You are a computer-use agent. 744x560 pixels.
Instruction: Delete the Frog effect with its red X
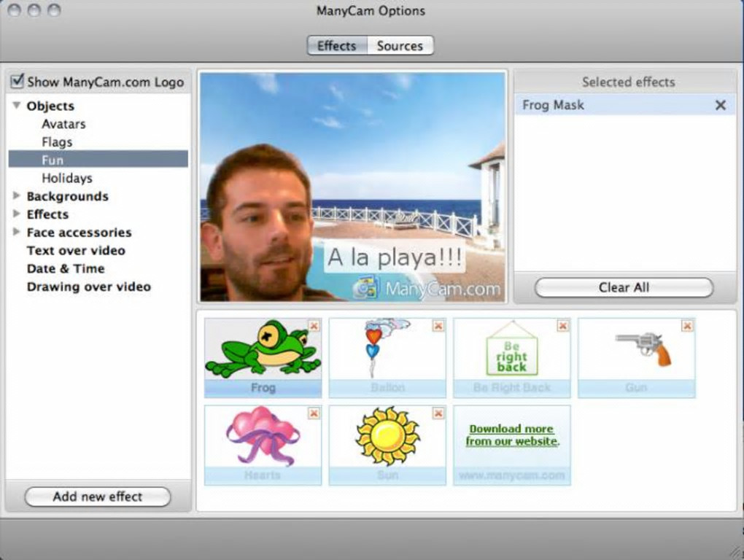tap(314, 326)
